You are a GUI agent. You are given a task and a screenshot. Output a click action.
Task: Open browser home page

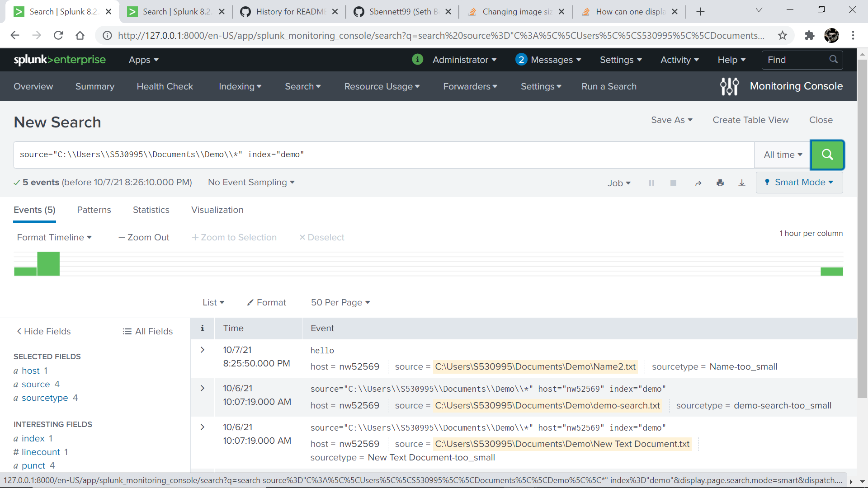click(80, 35)
